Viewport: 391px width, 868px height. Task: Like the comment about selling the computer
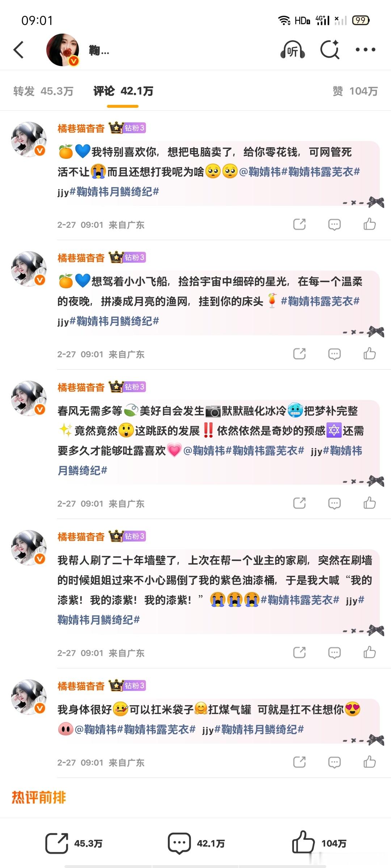370,224
